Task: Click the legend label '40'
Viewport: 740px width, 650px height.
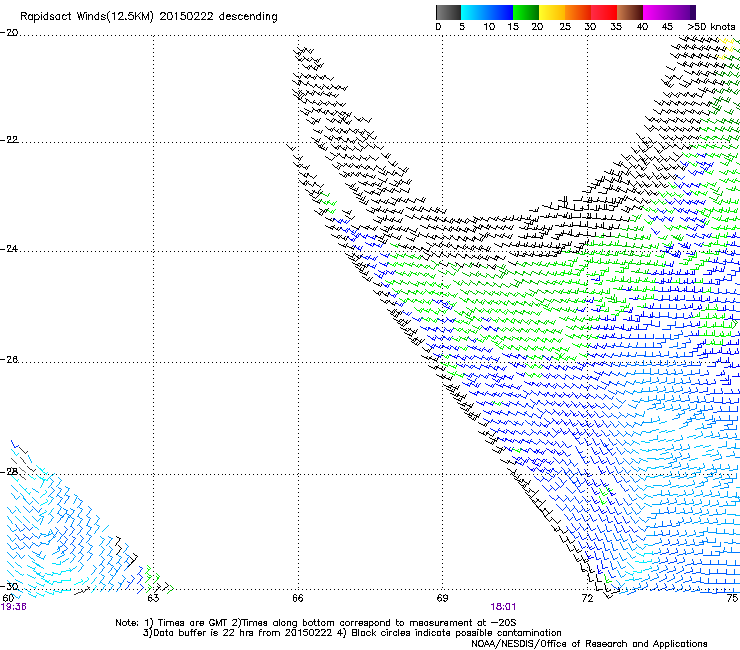Action: (x=642, y=27)
